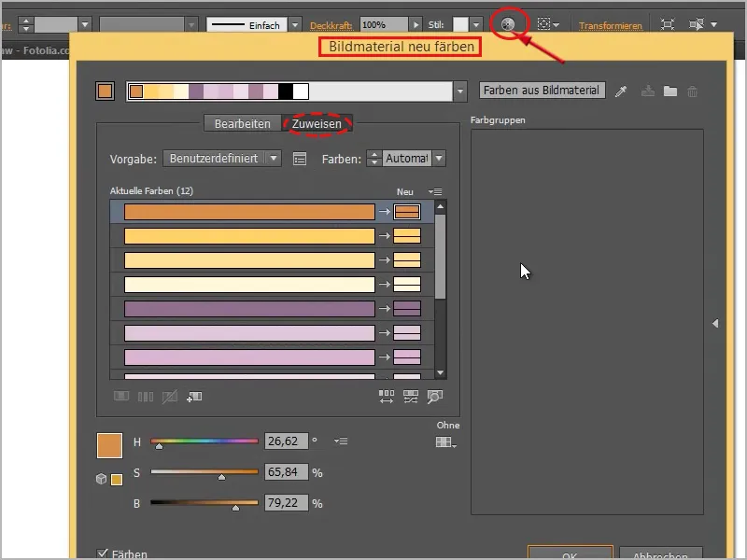This screenshot has height=560, width=747.
Task: Click the Recolor Artwork color wheel icon
Action: (508, 24)
